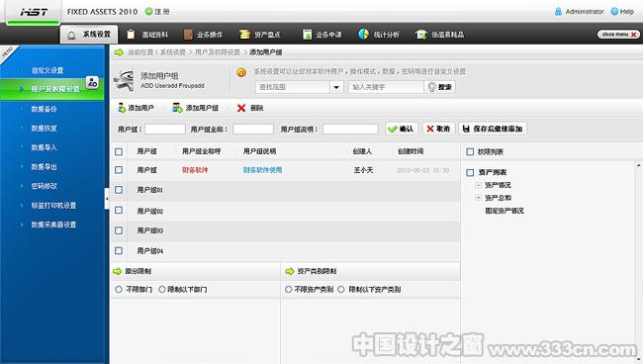Viewport: 643px width, 364px height.
Task: Check the 财务软件 row checkbox
Action: [x=119, y=170]
